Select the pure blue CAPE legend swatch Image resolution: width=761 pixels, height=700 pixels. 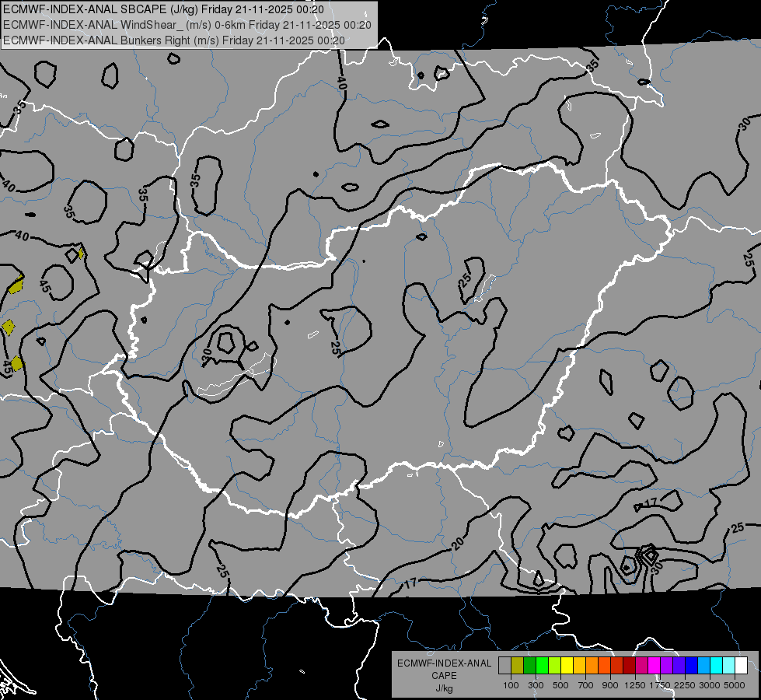pos(692,666)
